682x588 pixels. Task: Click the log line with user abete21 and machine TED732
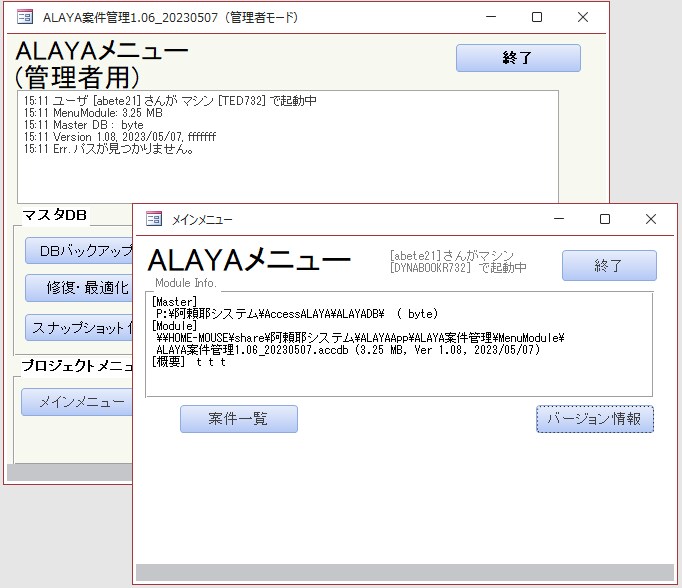click(170, 101)
